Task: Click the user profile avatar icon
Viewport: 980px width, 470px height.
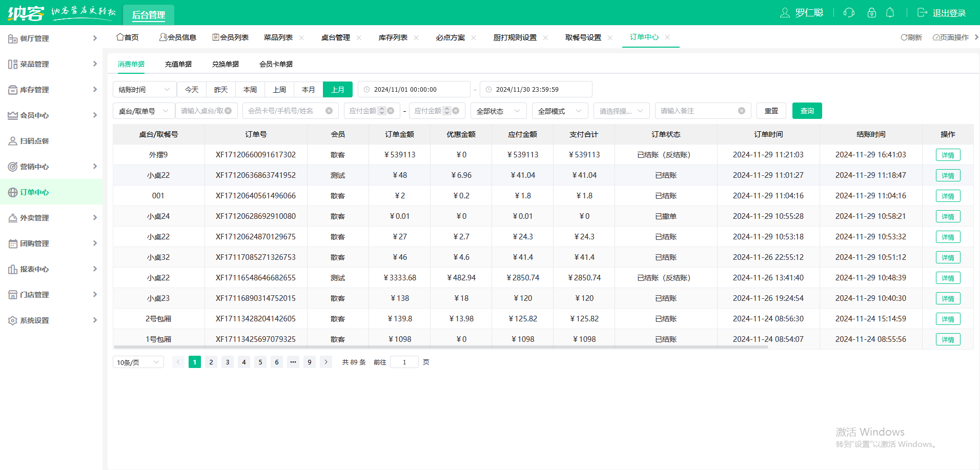Action: 785,13
